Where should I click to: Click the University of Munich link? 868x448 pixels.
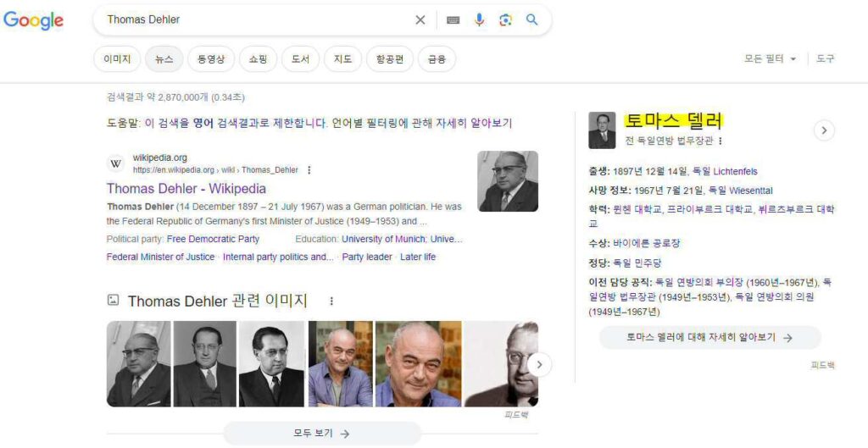tap(383, 239)
